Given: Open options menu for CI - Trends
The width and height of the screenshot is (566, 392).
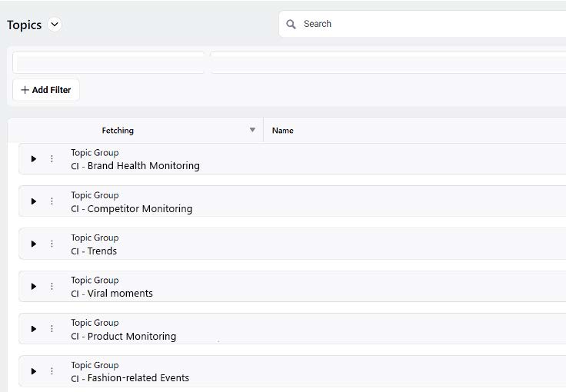Looking at the screenshot, I should [x=52, y=244].
